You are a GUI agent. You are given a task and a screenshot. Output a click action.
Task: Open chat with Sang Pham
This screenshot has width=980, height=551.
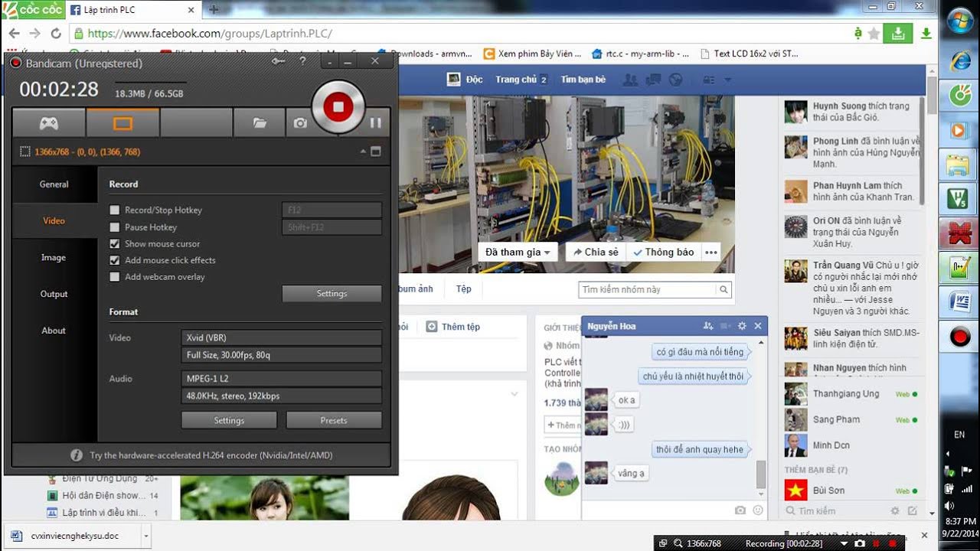(x=851, y=419)
